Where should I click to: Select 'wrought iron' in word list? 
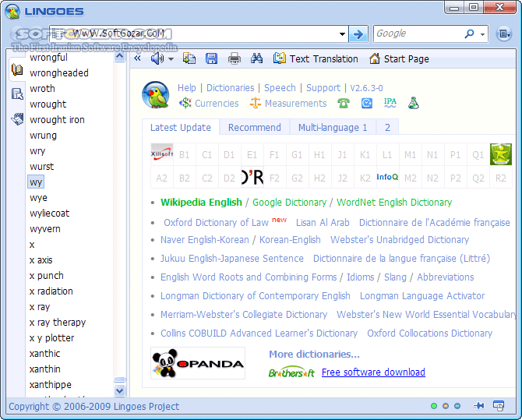point(57,120)
